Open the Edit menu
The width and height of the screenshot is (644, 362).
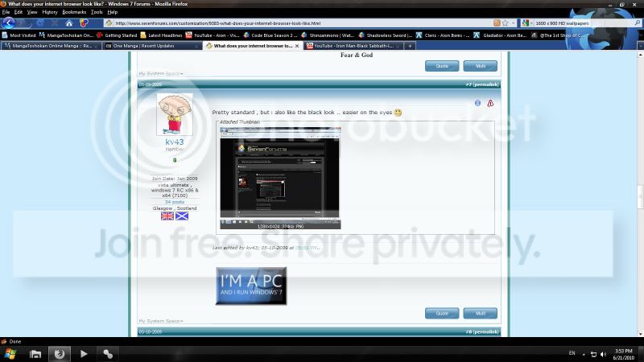pos(19,12)
